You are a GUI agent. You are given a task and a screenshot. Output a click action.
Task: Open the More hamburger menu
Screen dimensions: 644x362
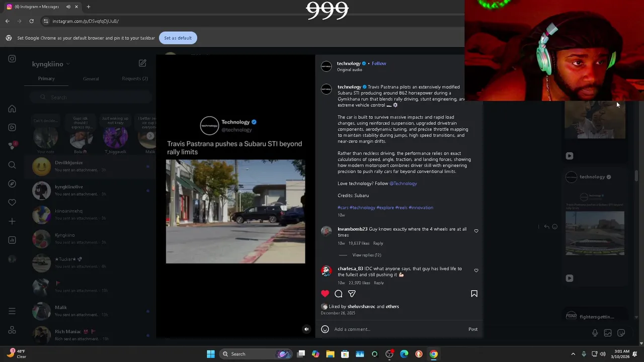tap(12, 311)
